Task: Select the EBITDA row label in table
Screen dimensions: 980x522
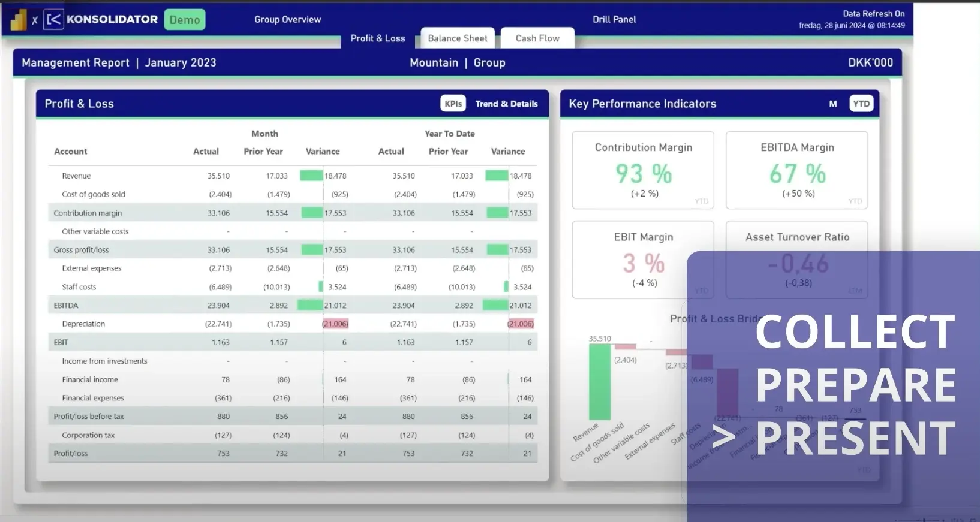Action: click(66, 306)
